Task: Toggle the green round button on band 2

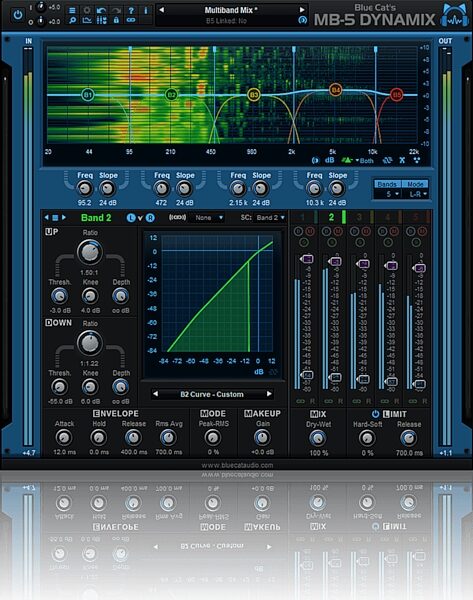Action: (332, 242)
